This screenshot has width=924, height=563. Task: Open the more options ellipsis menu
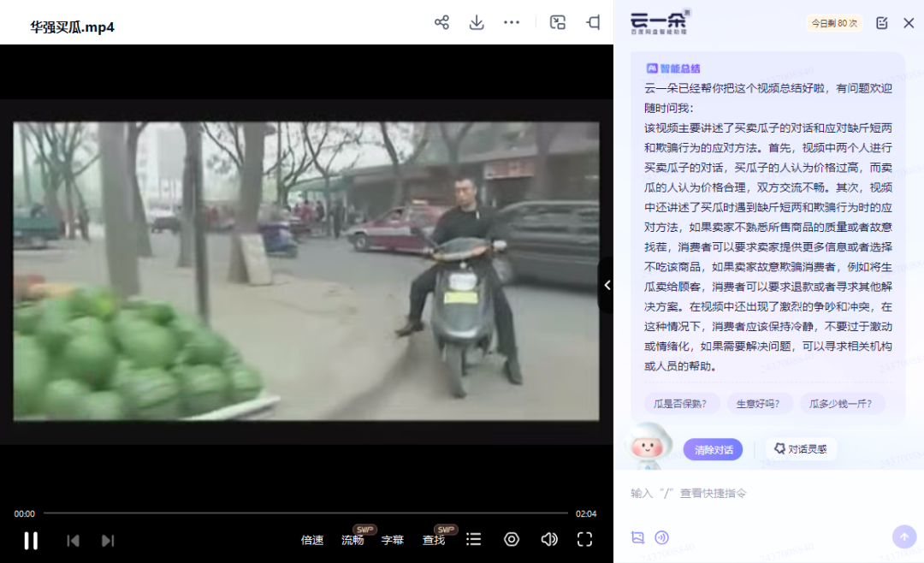[512, 22]
